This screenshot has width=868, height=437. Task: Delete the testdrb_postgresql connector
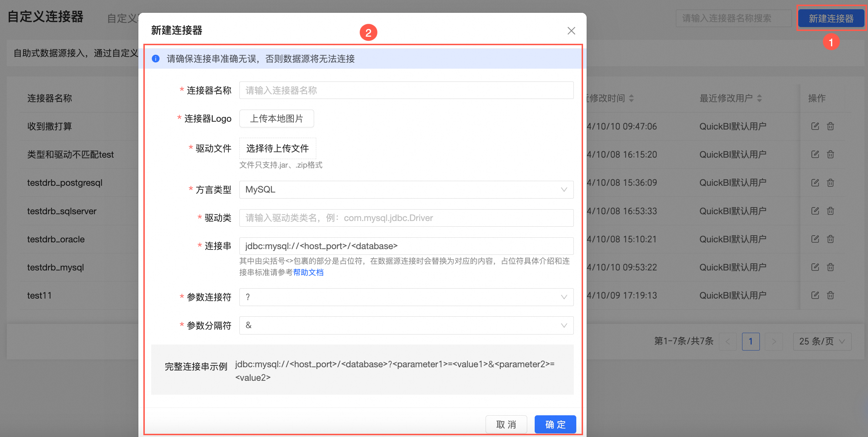click(831, 183)
